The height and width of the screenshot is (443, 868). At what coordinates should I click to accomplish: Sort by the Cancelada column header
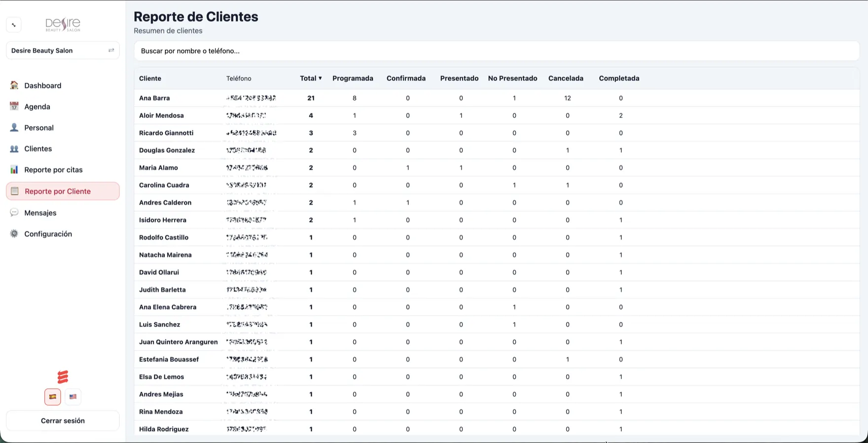566,78
